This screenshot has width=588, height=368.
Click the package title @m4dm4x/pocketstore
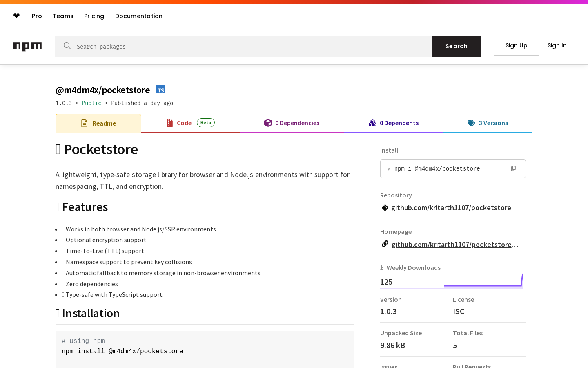[103, 90]
